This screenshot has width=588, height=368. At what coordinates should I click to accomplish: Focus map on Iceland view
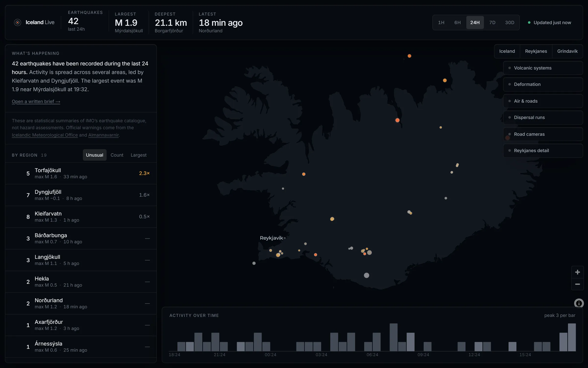(507, 51)
